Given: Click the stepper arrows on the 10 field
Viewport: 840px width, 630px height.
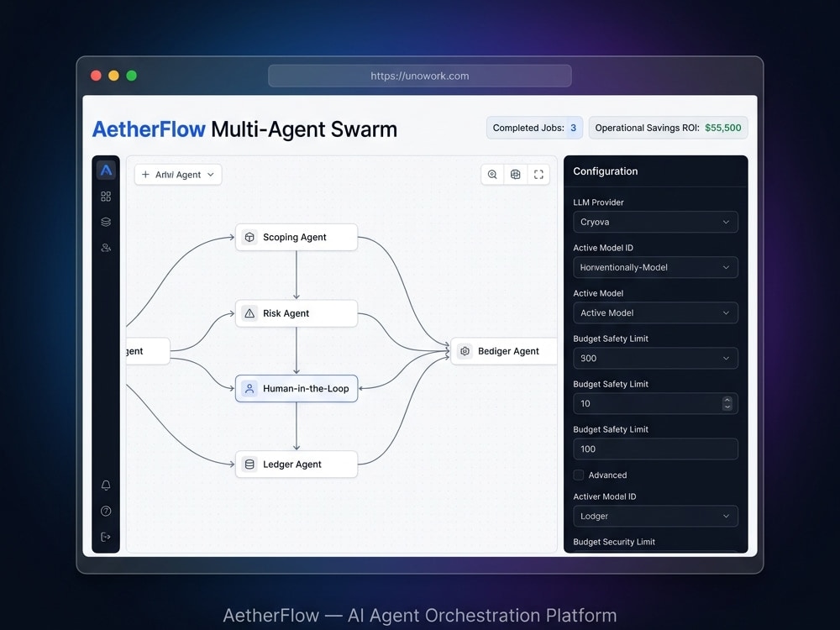Looking at the screenshot, I should click(727, 404).
